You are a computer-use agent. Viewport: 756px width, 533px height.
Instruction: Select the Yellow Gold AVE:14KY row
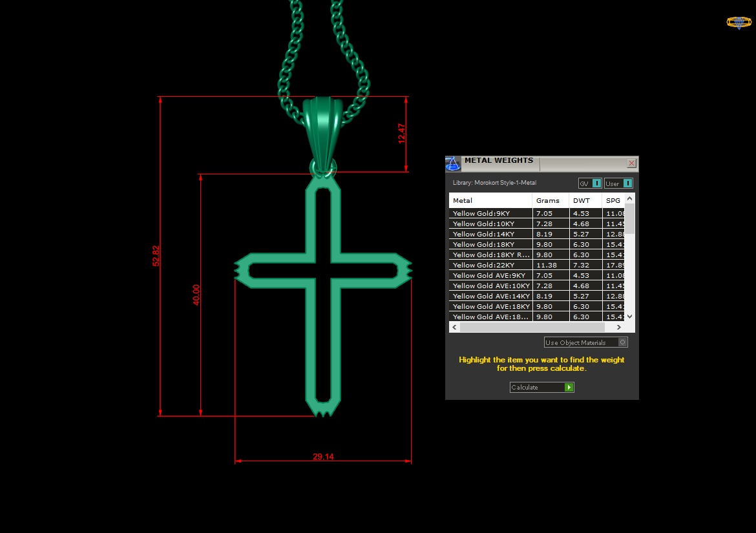pyautogui.click(x=536, y=296)
